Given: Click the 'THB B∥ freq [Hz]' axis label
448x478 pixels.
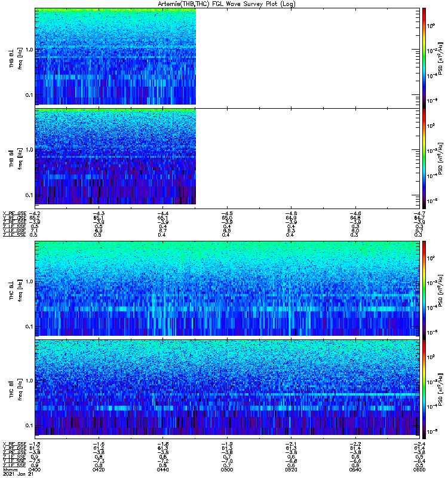Looking at the screenshot, I should [x=16, y=158].
